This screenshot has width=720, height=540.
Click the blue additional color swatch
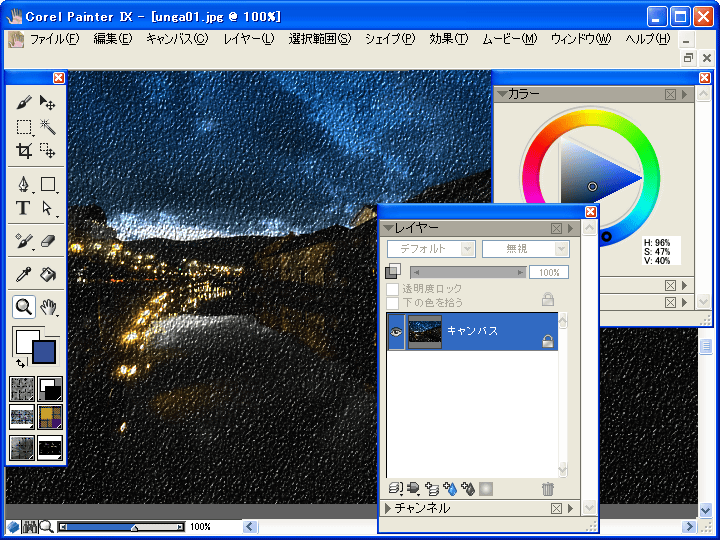(44, 351)
